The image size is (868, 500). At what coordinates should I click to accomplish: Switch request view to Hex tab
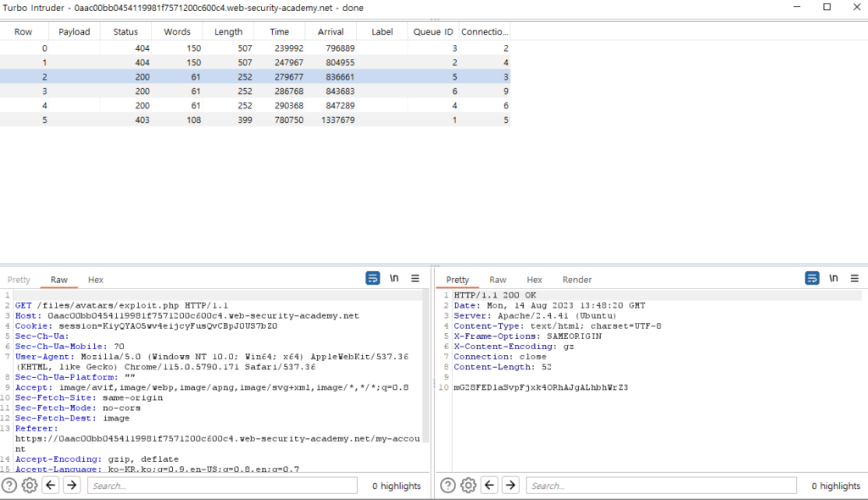[96, 280]
